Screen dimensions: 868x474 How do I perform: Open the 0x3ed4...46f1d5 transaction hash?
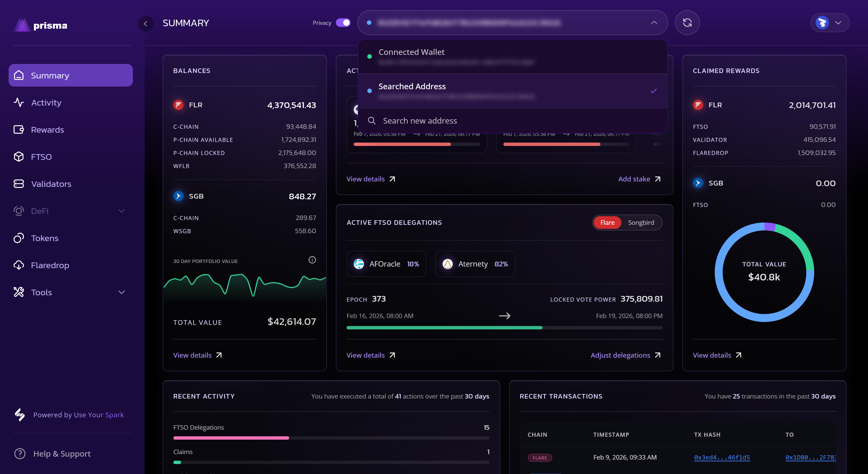pos(722,457)
